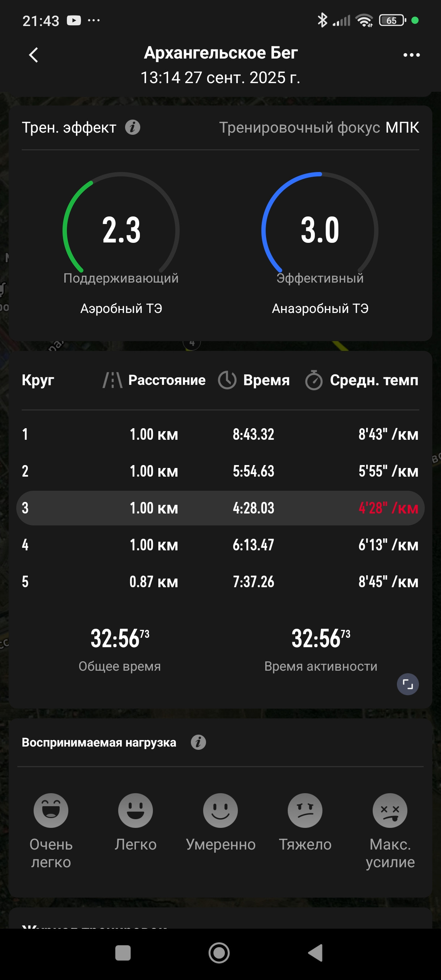Tap the back arrow in header
This screenshot has height=980, width=441.
coord(34,55)
